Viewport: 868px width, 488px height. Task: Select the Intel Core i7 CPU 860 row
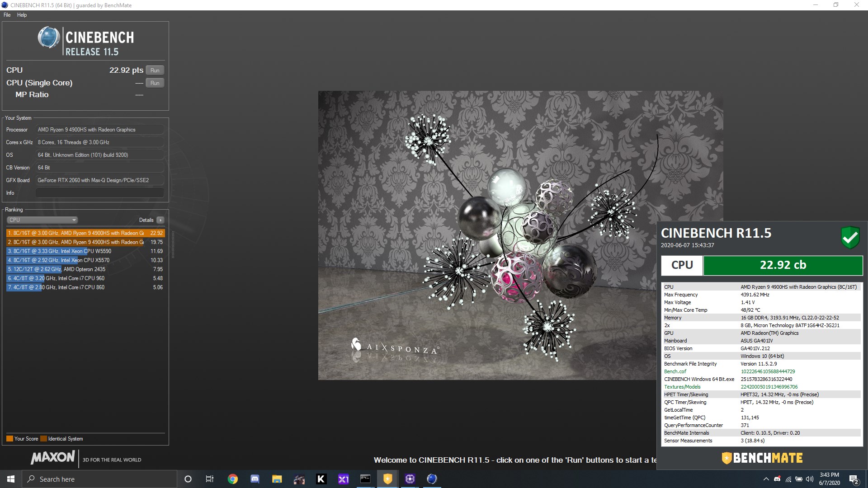pos(85,287)
